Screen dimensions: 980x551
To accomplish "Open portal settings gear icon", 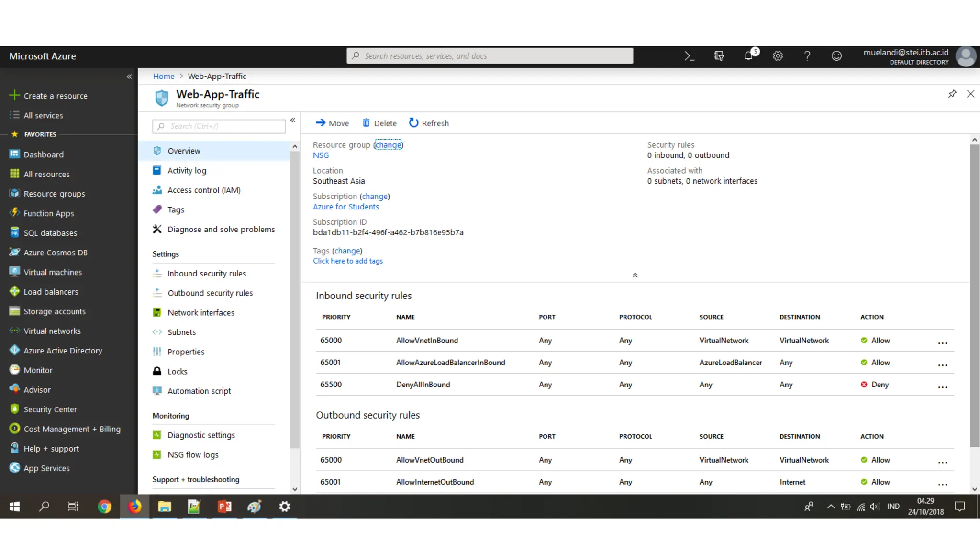I will pos(778,56).
